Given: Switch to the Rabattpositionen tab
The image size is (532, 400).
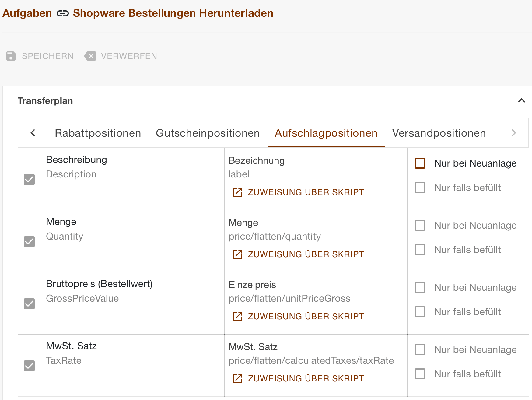Looking at the screenshot, I should pyautogui.click(x=98, y=133).
